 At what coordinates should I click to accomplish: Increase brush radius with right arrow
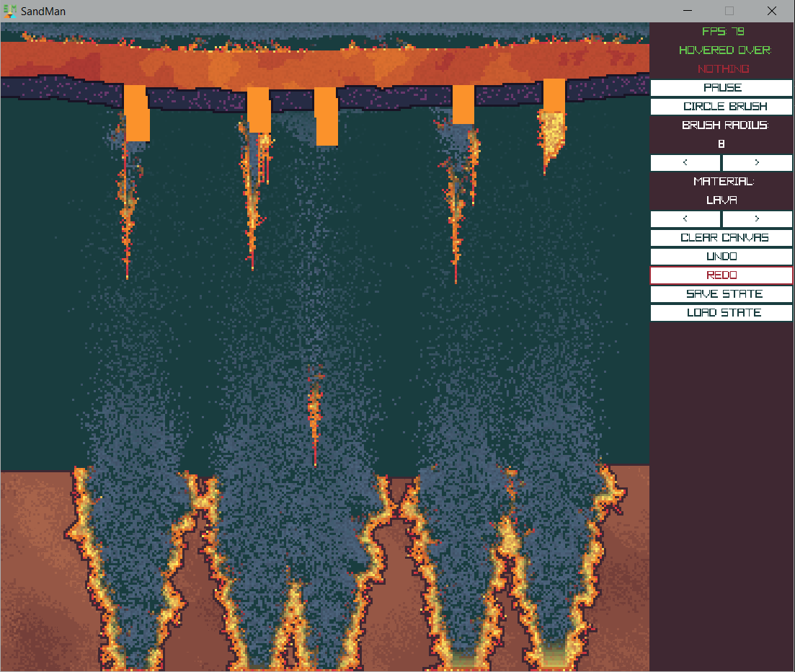click(757, 163)
